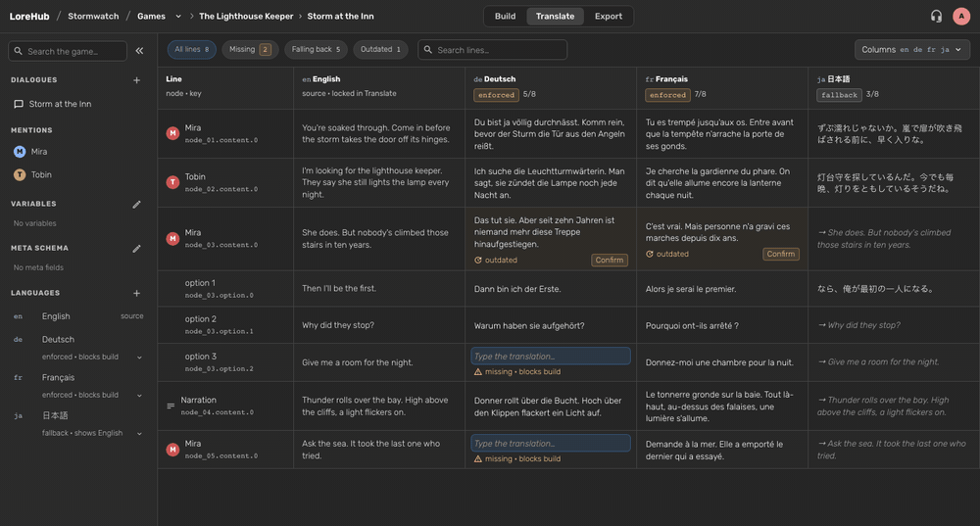Image resolution: width=980 pixels, height=526 pixels.
Task: Filter by Missing lines
Action: pos(250,49)
